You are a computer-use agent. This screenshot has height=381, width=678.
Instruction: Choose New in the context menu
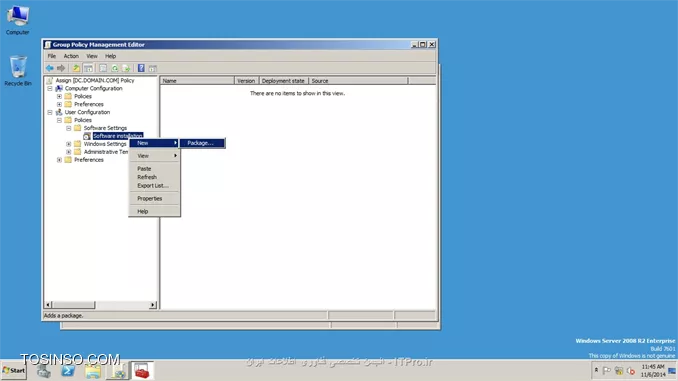[x=155, y=143]
